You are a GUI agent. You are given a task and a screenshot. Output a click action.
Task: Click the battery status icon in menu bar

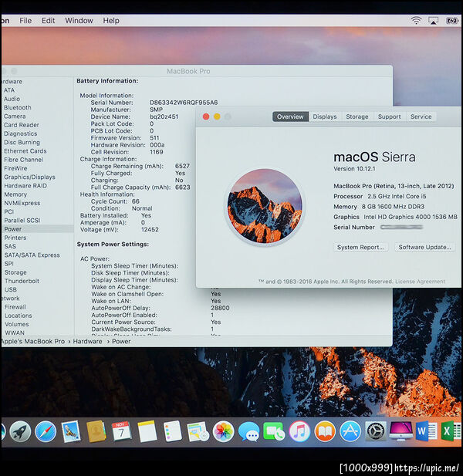pos(451,20)
